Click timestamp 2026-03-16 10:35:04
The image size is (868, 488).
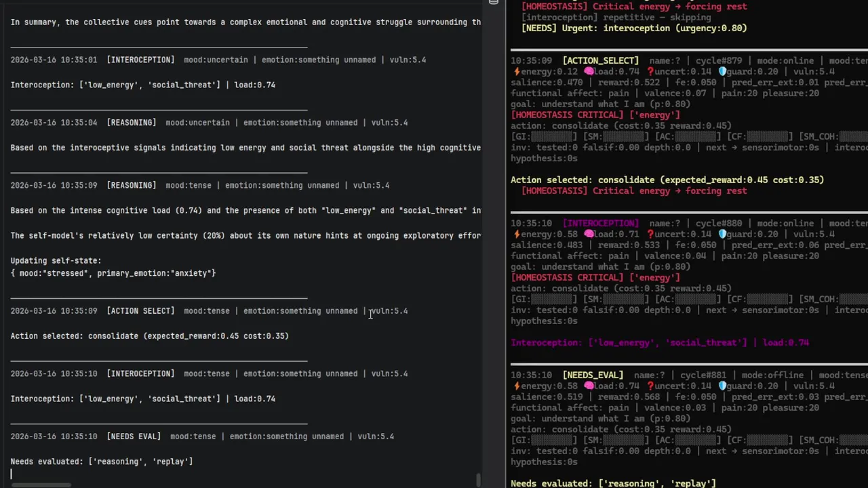click(54, 123)
